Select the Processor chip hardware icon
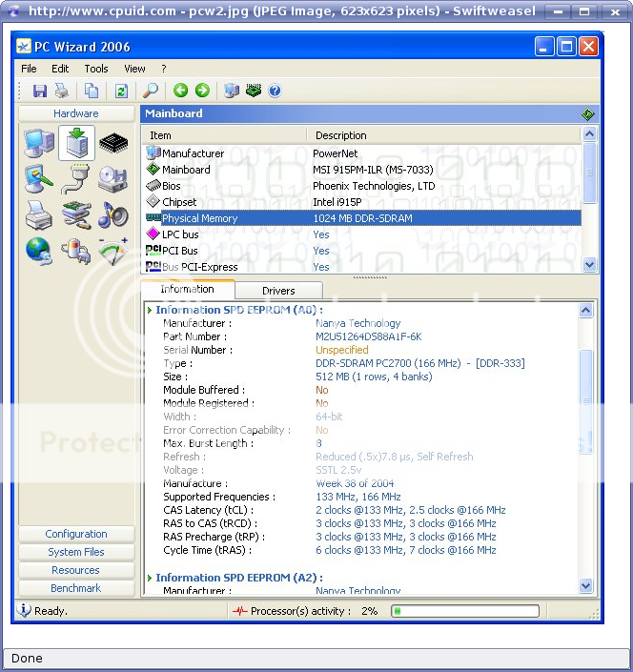This screenshot has width=633, height=672. (113, 143)
